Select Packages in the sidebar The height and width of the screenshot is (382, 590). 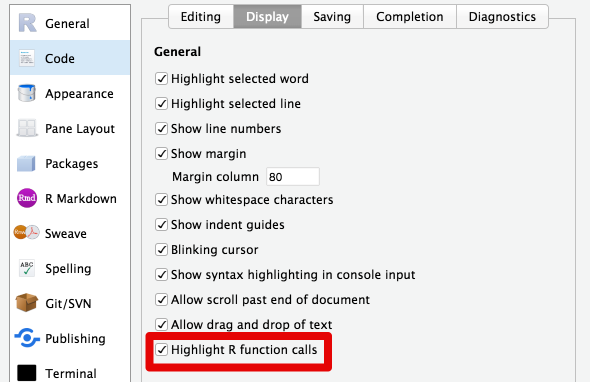[x=71, y=164]
